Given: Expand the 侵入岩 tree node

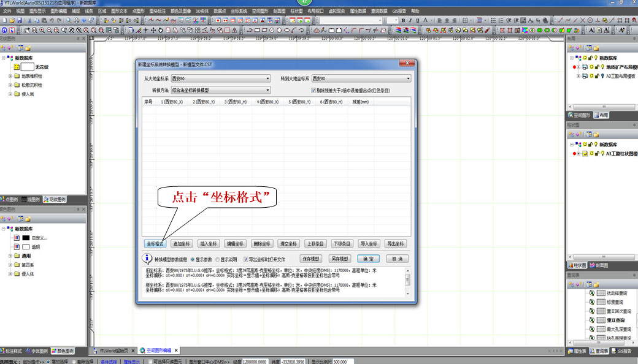Looking at the screenshot, I should [10, 94].
